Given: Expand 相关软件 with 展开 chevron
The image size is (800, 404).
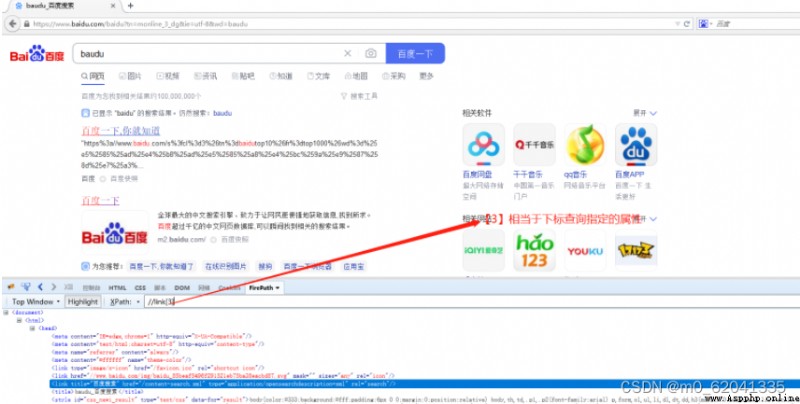Looking at the screenshot, I should click(645, 113).
